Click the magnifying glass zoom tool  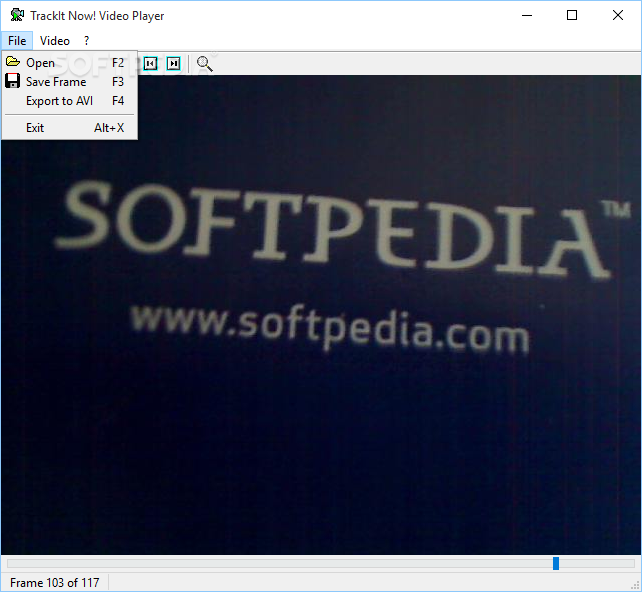click(x=204, y=63)
